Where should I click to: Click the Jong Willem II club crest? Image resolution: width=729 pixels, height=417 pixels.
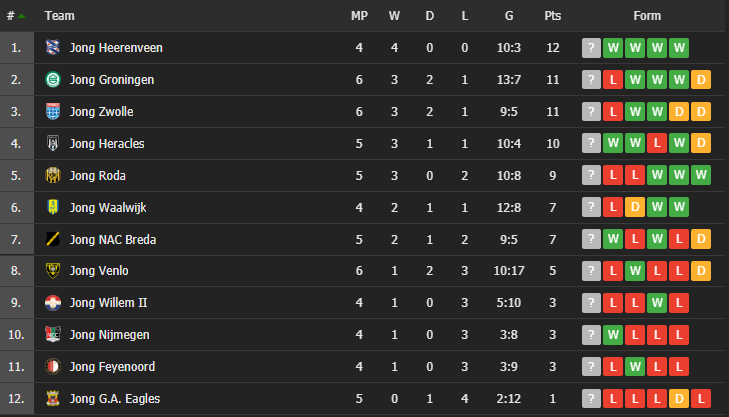pos(53,303)
